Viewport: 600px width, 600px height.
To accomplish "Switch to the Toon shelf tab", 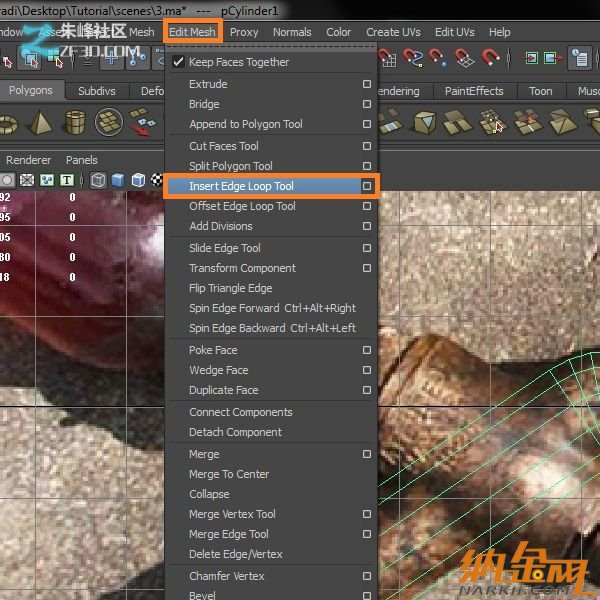I will point(540,91).
